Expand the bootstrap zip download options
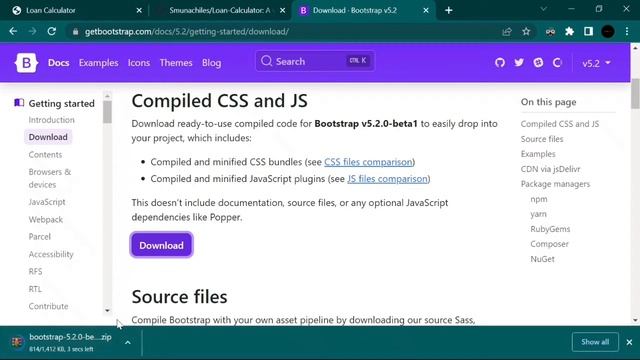 (x=128, y=342)
